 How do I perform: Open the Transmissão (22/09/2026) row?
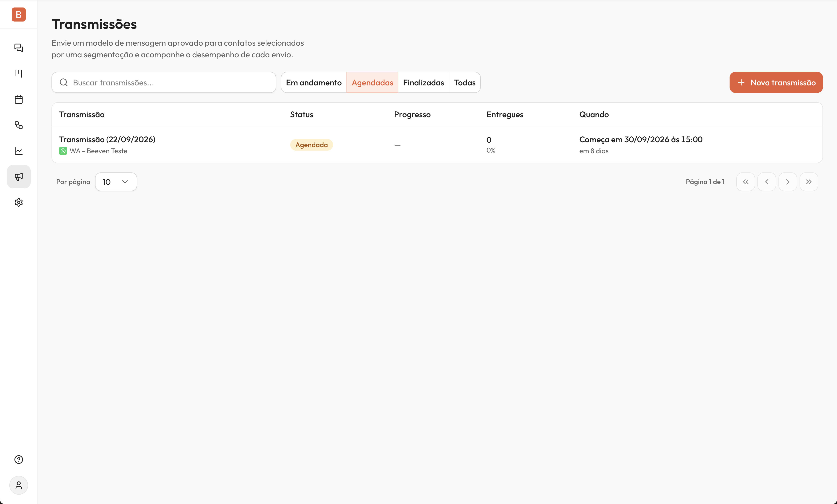click(x=437, y=145)
